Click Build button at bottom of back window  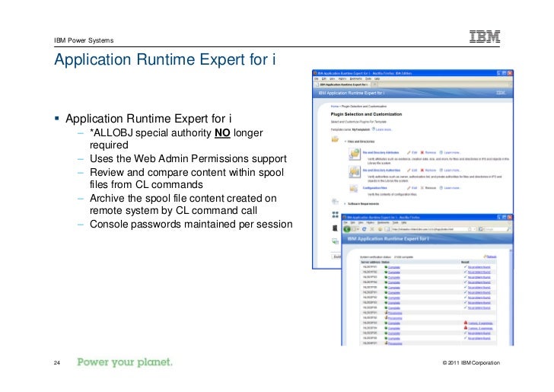336,257
